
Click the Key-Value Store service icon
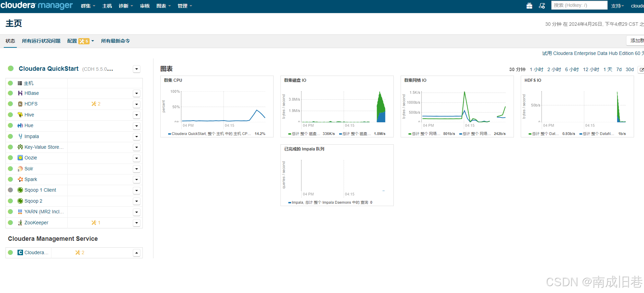20,147
